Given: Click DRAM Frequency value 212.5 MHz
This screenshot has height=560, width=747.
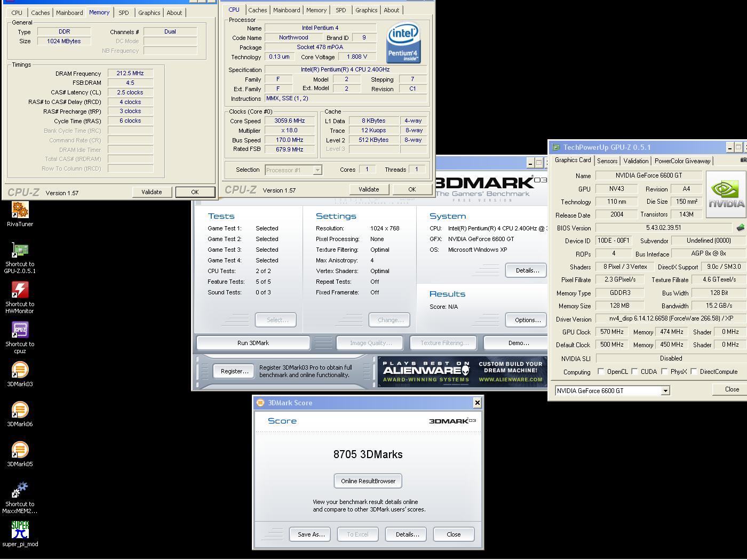Looking at the screenshot, I should click(x=130, y=73).
